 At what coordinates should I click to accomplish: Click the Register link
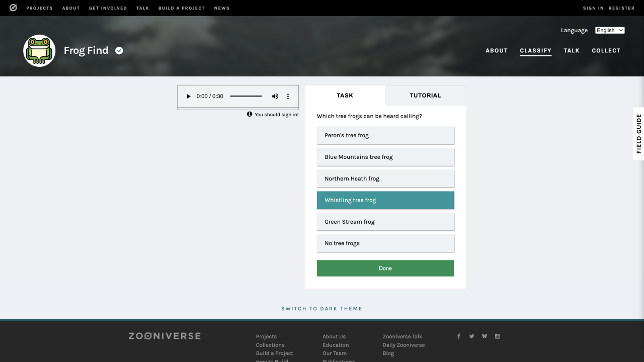point(621,8)
